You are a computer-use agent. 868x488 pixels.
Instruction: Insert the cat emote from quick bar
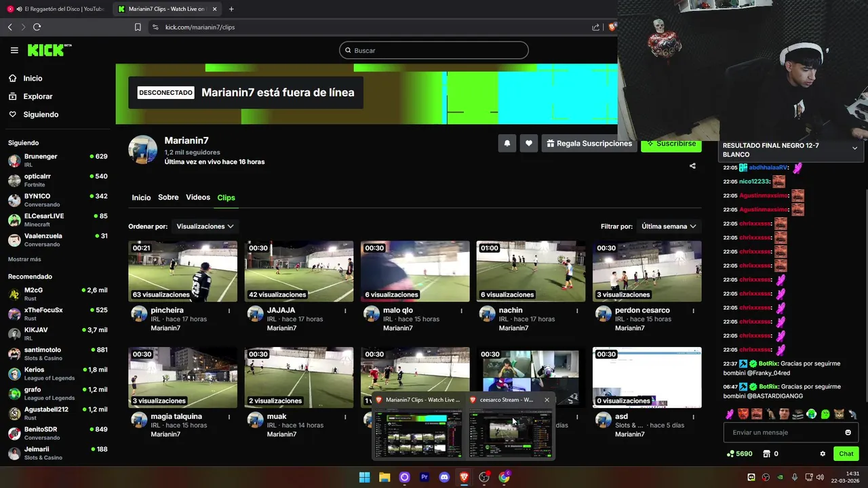839,414
